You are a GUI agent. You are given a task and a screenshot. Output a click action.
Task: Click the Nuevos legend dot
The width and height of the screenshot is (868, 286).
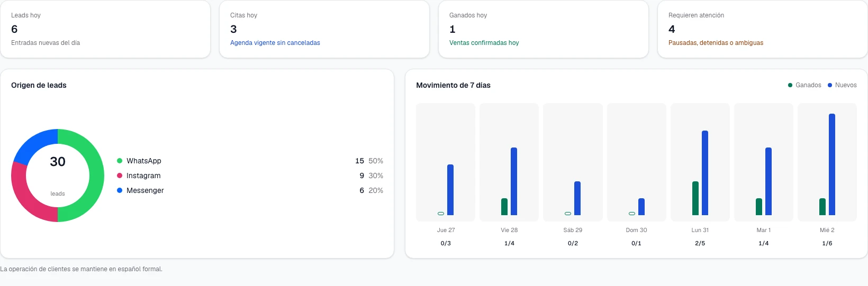click(830, 85)
